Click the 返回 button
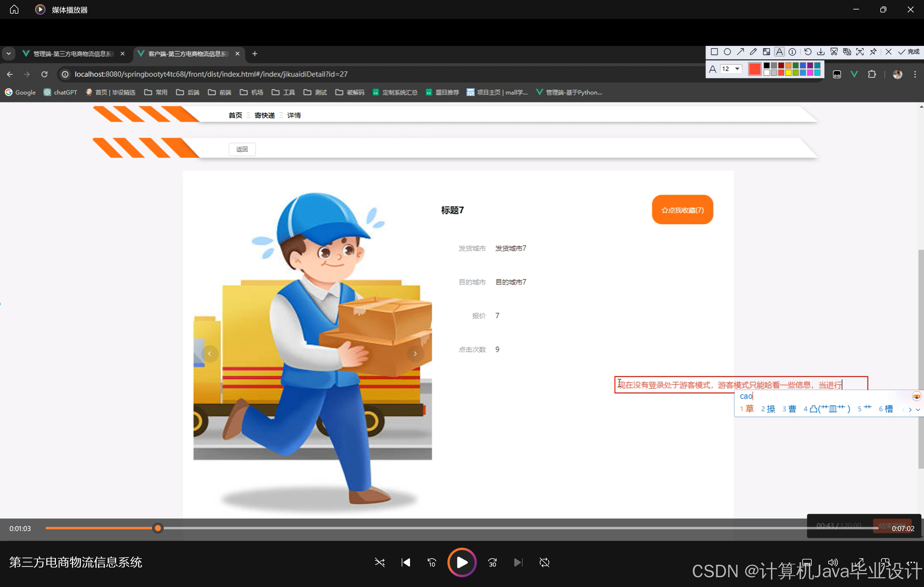 coord(242,149)
